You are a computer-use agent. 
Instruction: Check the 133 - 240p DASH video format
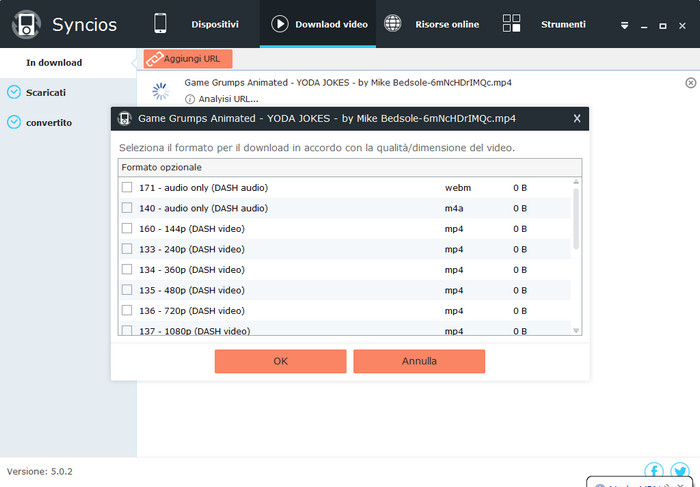point(127,249)
